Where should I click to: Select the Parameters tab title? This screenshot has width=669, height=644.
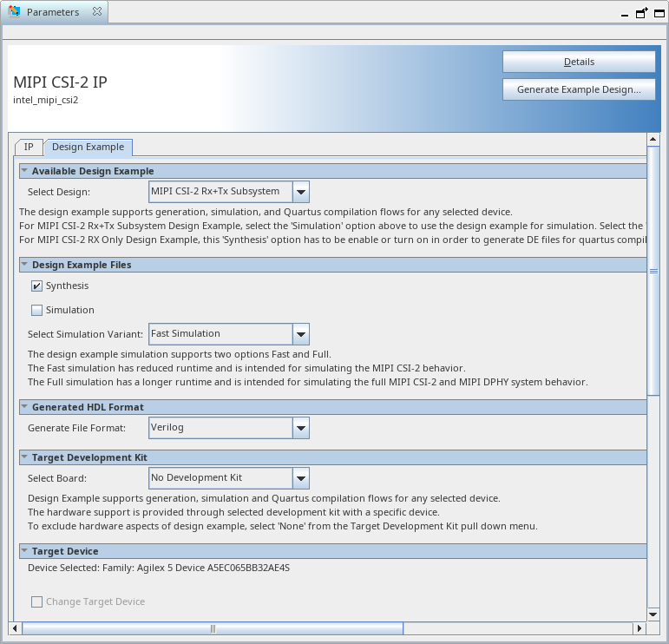pos(53,12)
